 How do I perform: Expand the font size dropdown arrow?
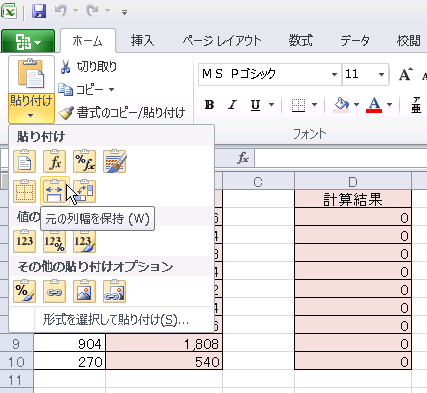pos(381,74)
